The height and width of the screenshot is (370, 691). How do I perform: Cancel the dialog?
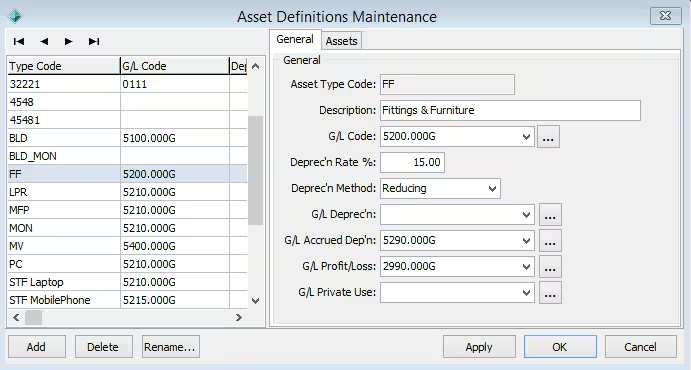pos(640,347)
